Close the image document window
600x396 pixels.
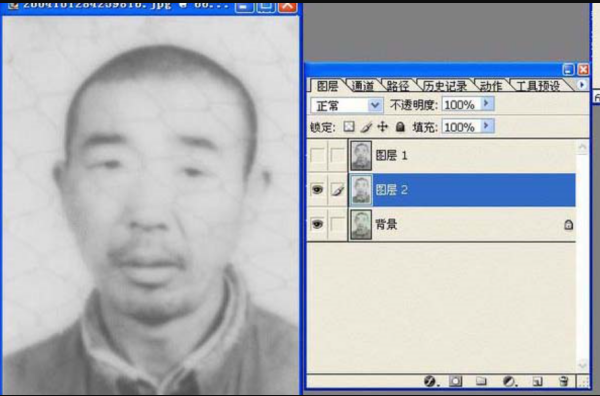(287, 7)
